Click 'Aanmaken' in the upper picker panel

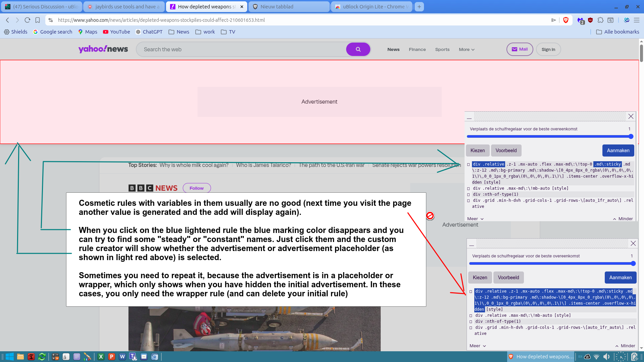(x=618, y=150)
